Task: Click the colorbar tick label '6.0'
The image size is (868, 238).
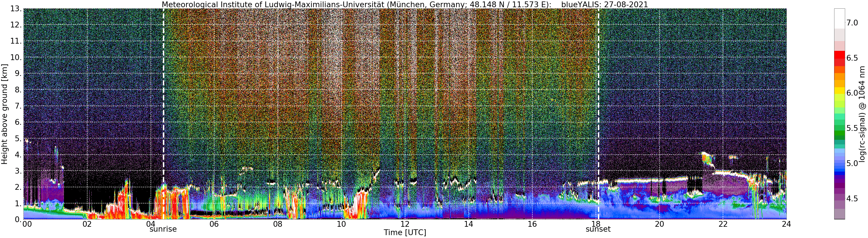Action: pyautogui.click(x=852, y=93)
